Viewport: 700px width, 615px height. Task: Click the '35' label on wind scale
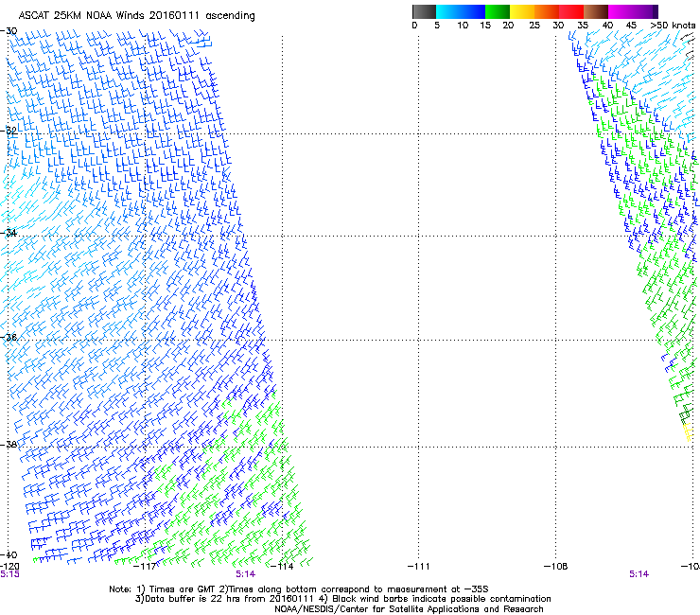click(x=583, y=26)
